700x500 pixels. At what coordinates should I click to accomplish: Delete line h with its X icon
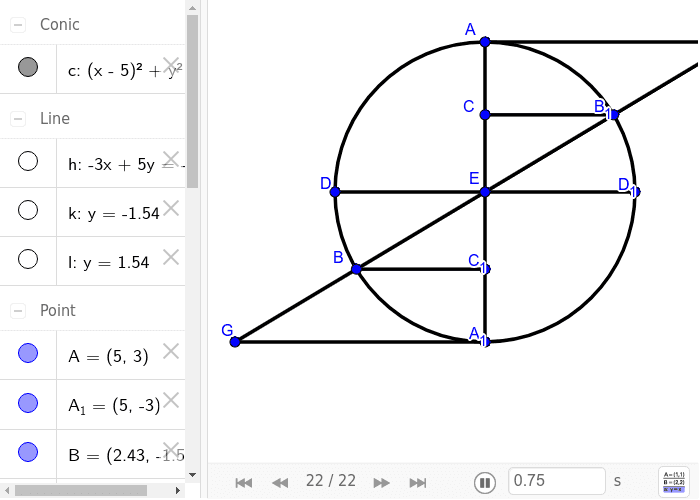pyautogui.click(x=171, y=159)
